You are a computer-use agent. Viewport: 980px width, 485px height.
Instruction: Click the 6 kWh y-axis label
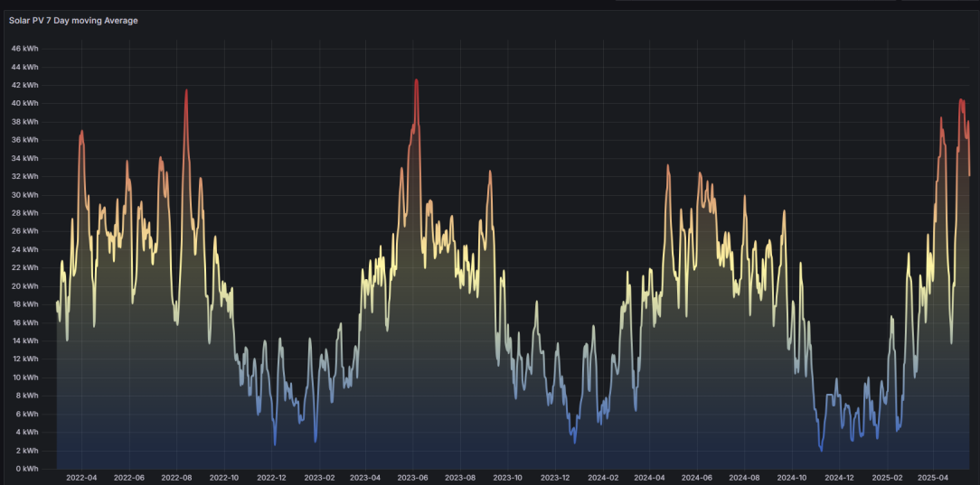tap(27, 414)
